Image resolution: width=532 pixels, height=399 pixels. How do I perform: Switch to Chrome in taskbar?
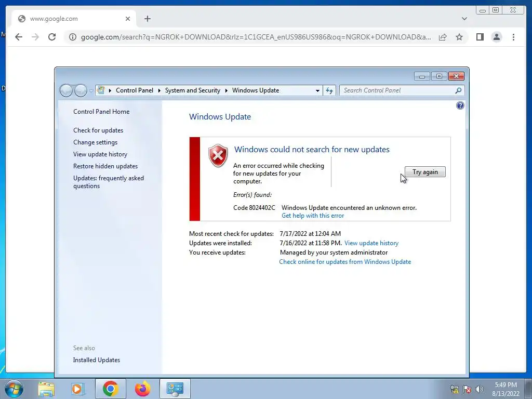[110, 389]
